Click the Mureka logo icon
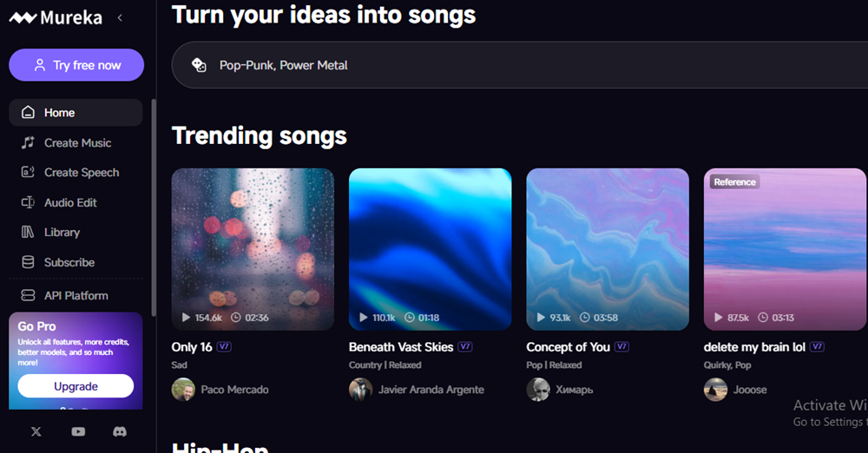868x453 pixels. [23, 18]
